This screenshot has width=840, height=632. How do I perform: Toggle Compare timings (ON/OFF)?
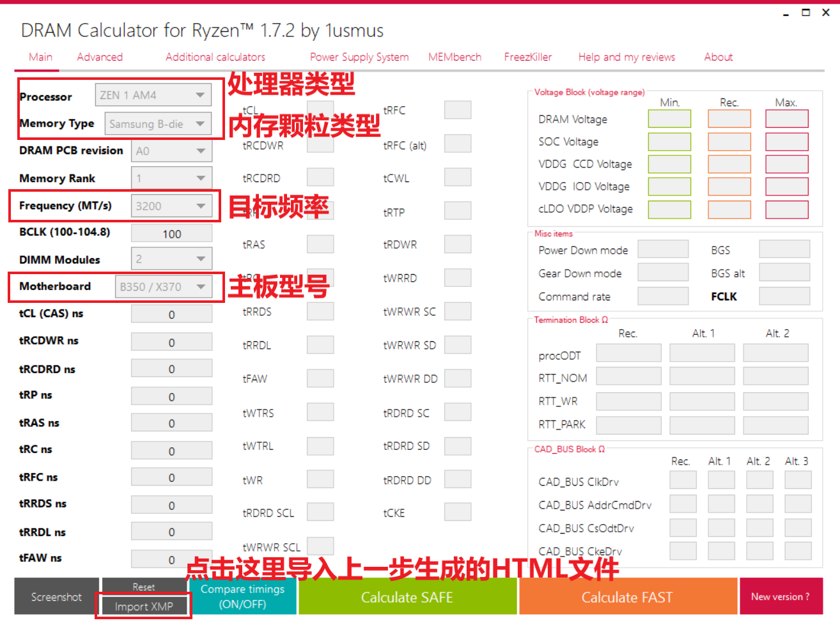point(243,596)
